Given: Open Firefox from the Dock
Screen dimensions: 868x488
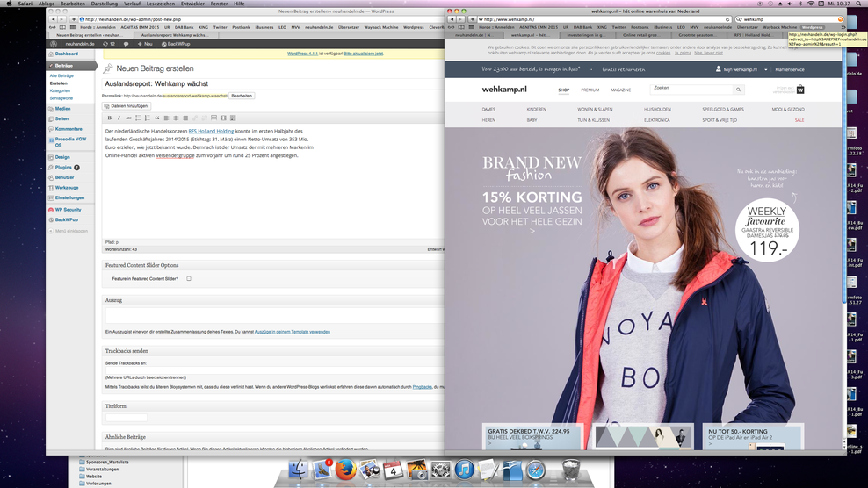Looking at the screenshot, I should [345, 470].
